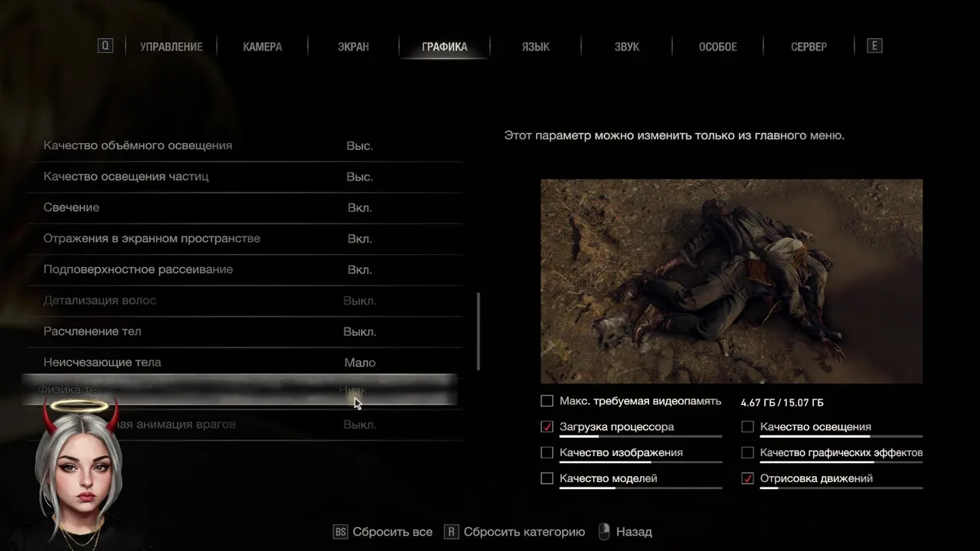Uncheck Отрисовка движений checkbox
This screenshot has width=980, height=551.
click(748, 478)
